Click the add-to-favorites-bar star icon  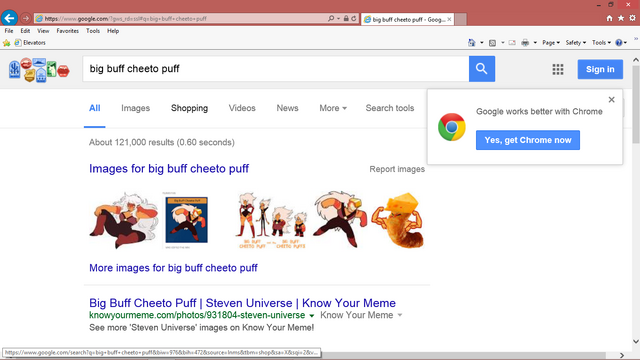[7, 43]
